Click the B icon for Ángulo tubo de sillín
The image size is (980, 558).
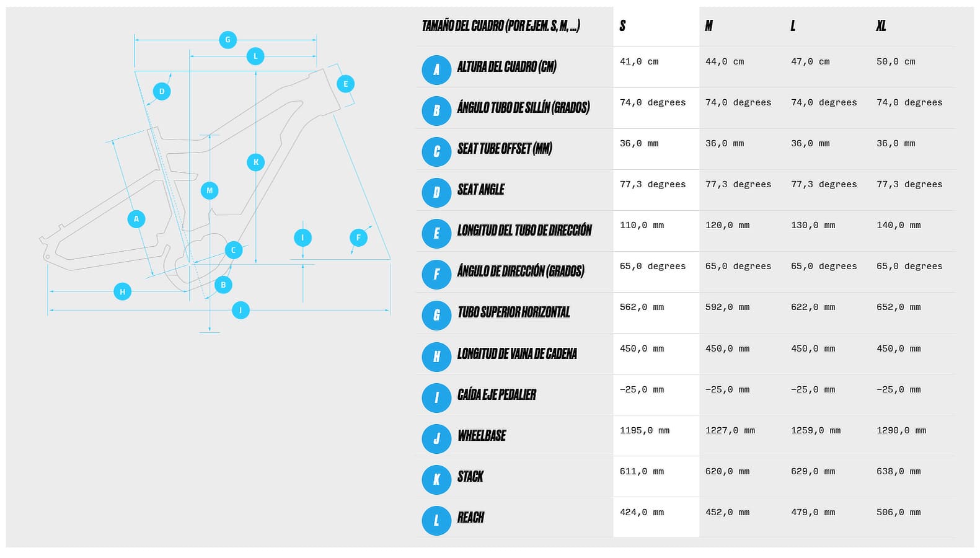click(436, 110)
